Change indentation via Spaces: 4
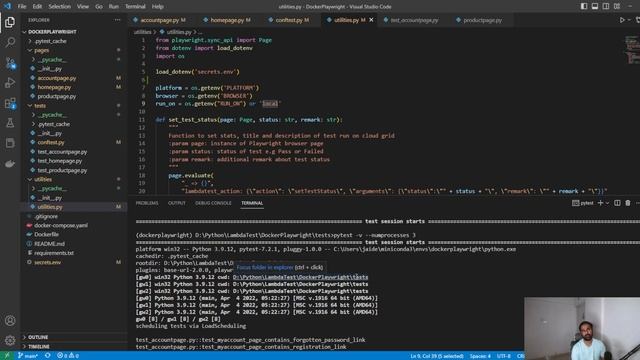The height and width of the screenshot is (360, 640). (x=480, y=356)
